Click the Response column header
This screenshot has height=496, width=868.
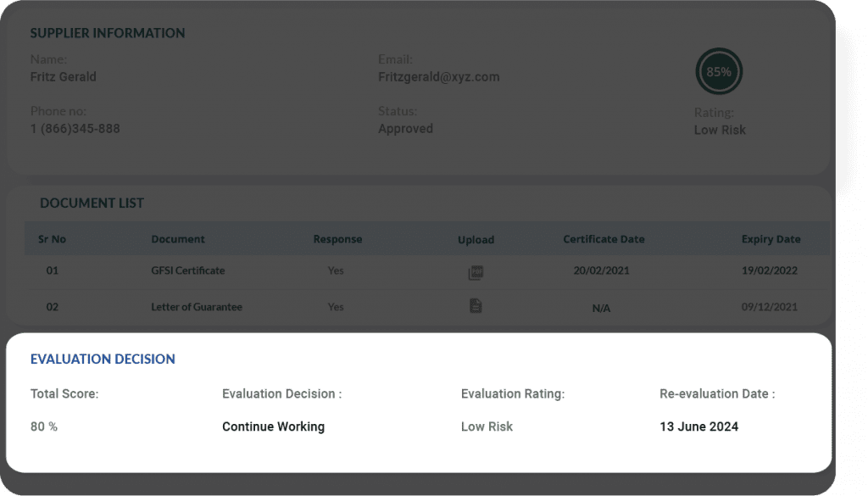pos(337,239)
